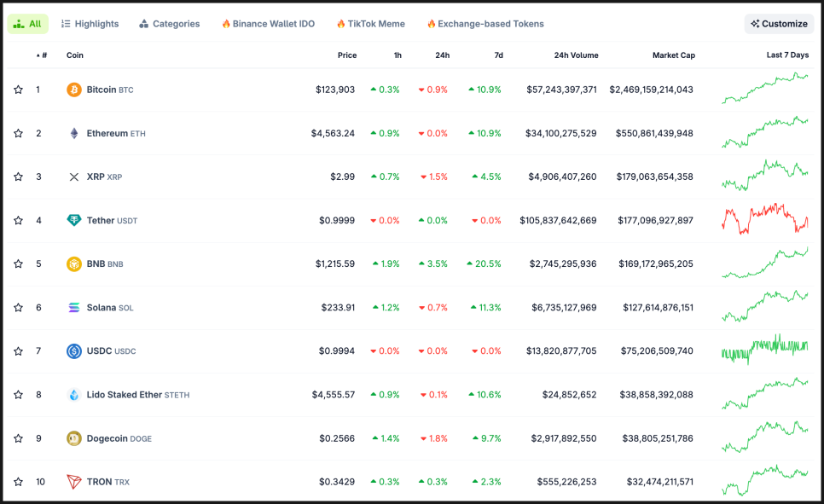Viewport: 824px width, 504px height.
Task: Click the TRON logo icon
Action: tap(74, 482)
